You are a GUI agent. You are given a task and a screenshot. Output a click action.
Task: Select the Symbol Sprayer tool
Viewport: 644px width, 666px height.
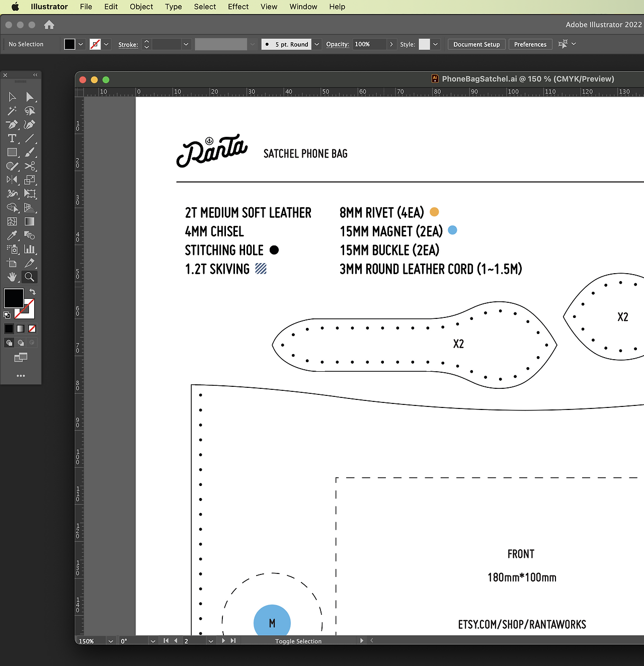pos(13,249)
